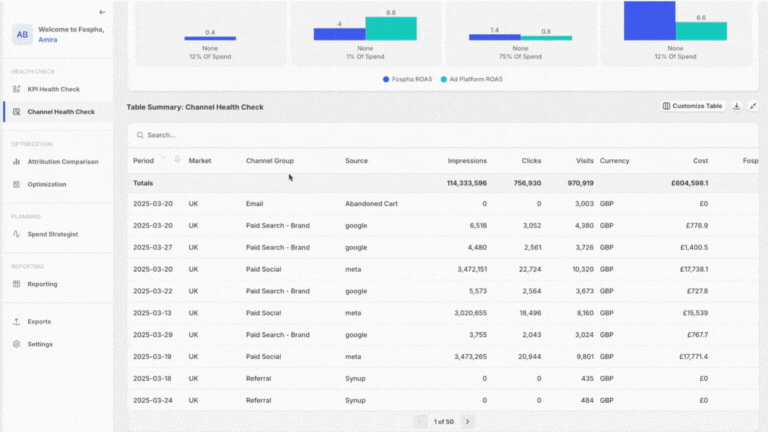
Task: Click total cost £604,598.1
Action: 690,183
